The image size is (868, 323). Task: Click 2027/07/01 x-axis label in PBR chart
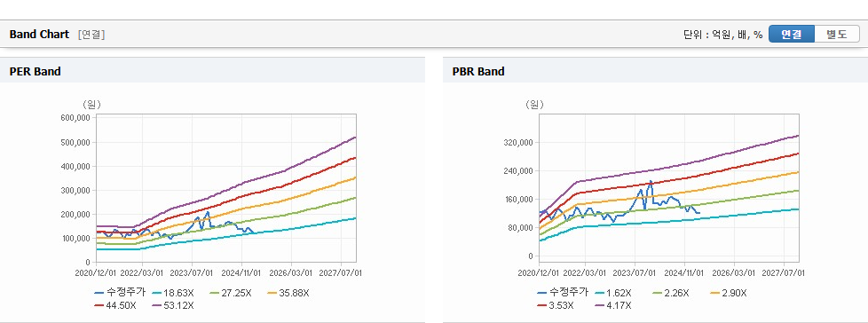[784, 273]
